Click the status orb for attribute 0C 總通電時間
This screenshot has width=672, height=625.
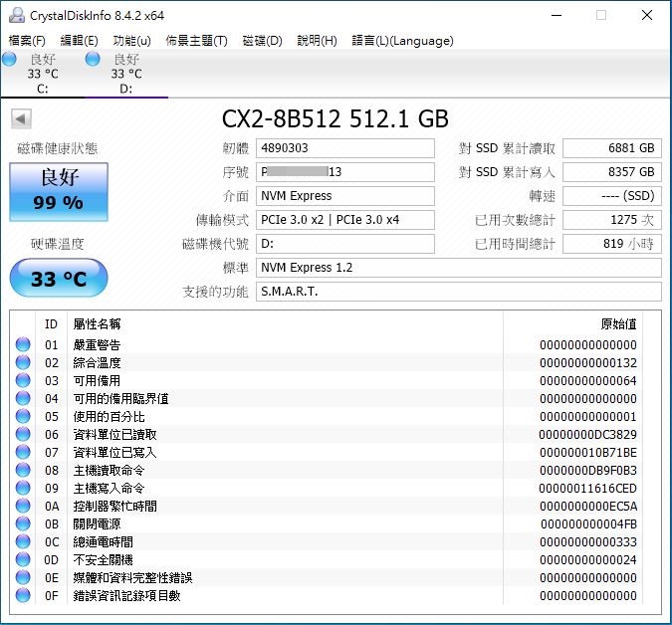23,542
